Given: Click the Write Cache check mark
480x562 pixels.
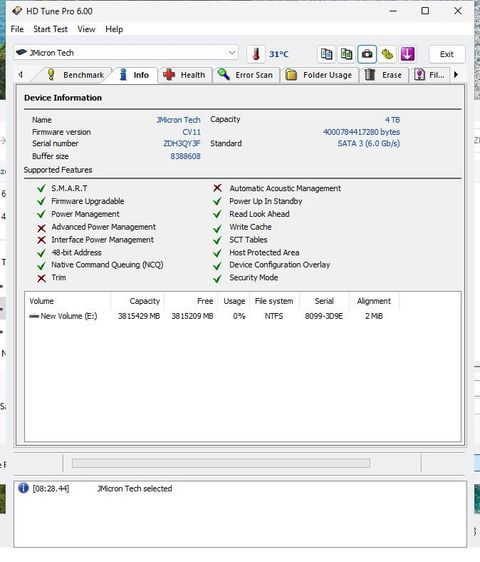Looking at the screenshot, I should coord(217,228).
